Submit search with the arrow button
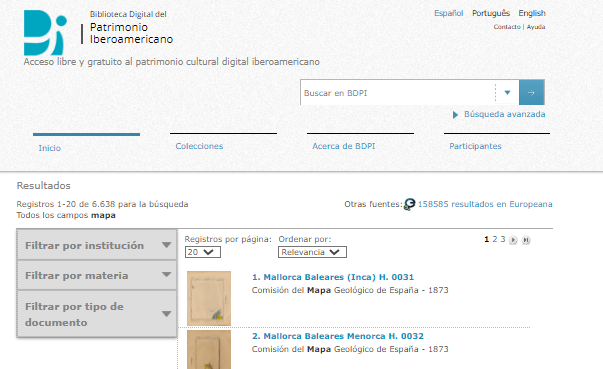This screenshot has height=369, width=603. coord(531,93)
